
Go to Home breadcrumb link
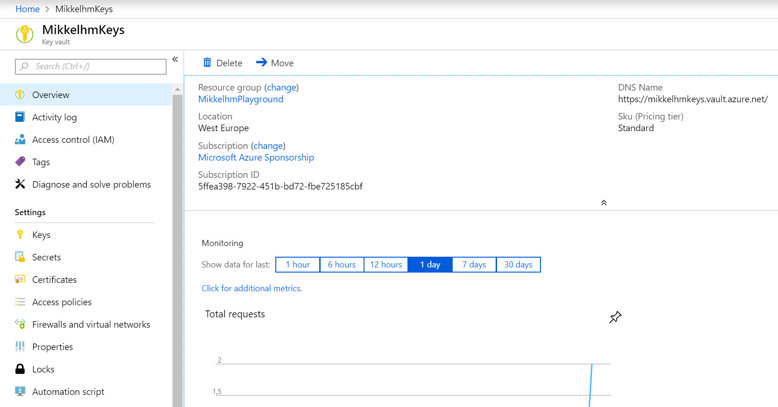point(27,9)
